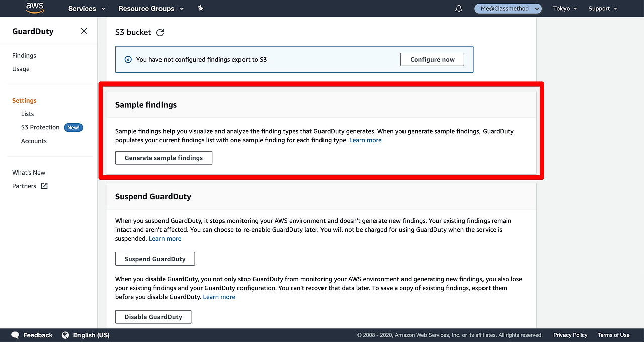Open the Tokyo region dropdown
Image resolution: width=644 pixels, height=342 pixels.
click(x=565, y=9)
